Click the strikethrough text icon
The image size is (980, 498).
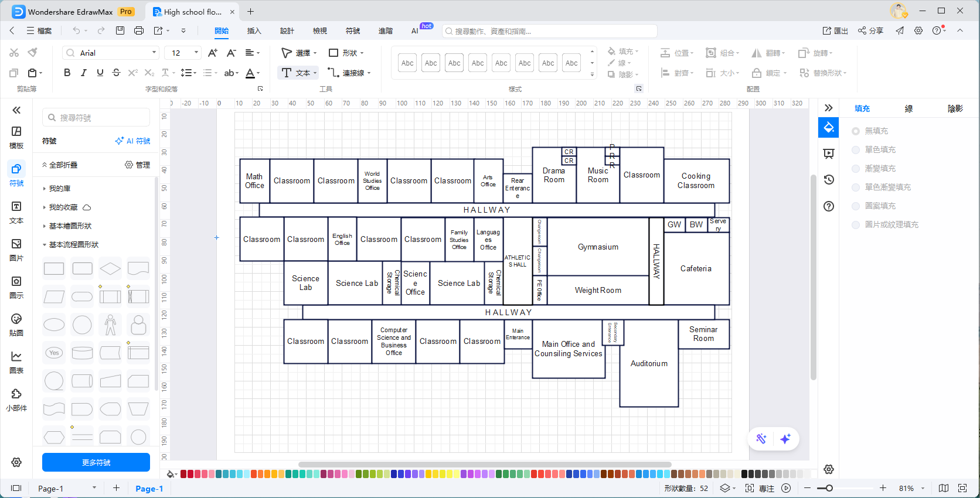(116, 73)
